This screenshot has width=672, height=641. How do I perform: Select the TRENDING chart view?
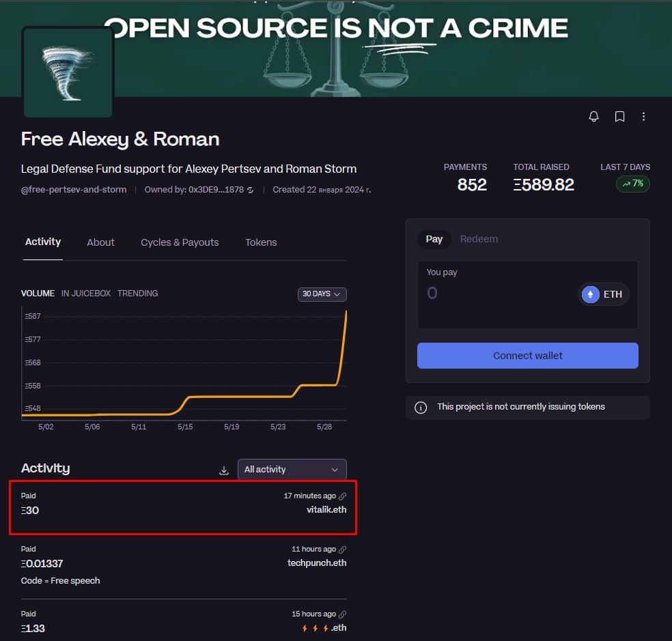click(137, 294)
